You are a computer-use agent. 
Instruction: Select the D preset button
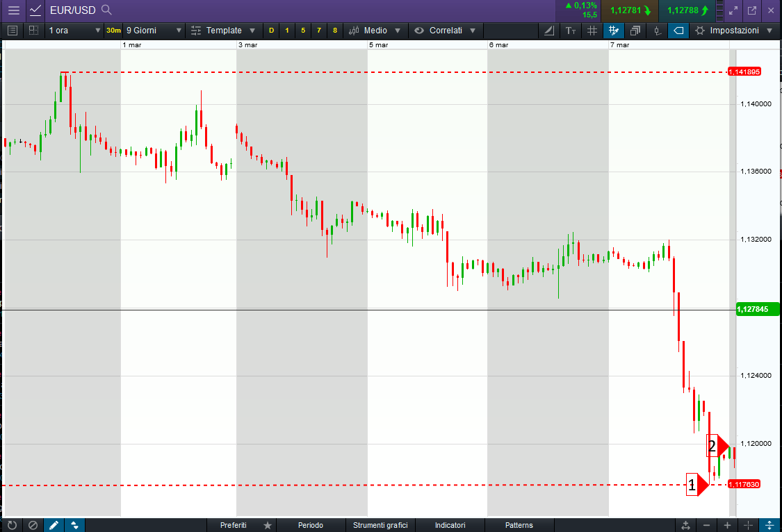[x=271, y=31]
